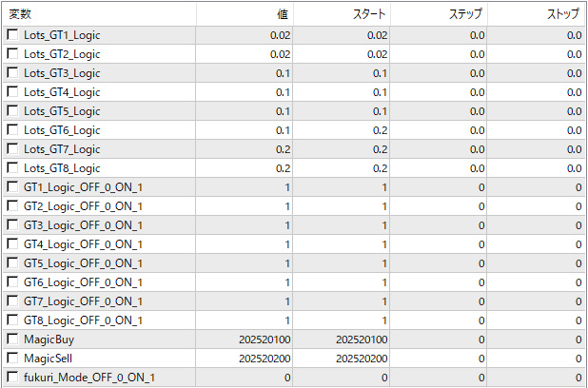This screenshot has height=388, width=588.
Task: Edit the スタート cell of Lots_GT6_Logic
Action: (342, 130)
